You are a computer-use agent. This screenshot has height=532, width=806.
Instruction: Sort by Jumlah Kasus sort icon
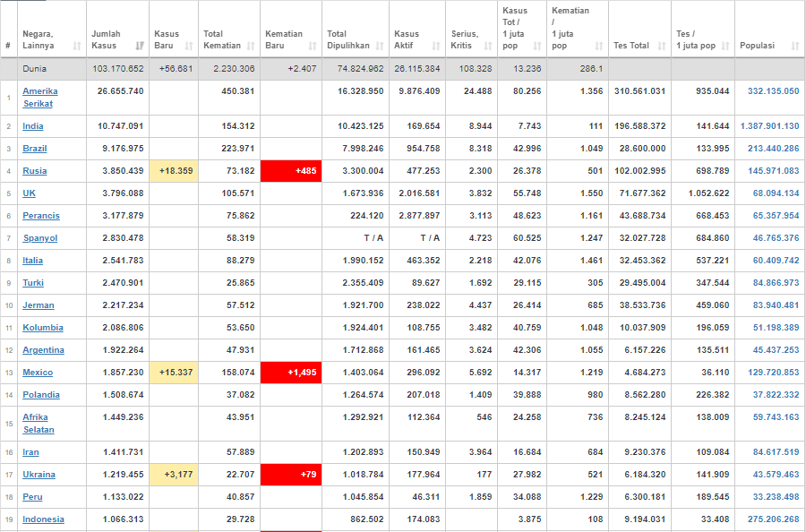140,46
